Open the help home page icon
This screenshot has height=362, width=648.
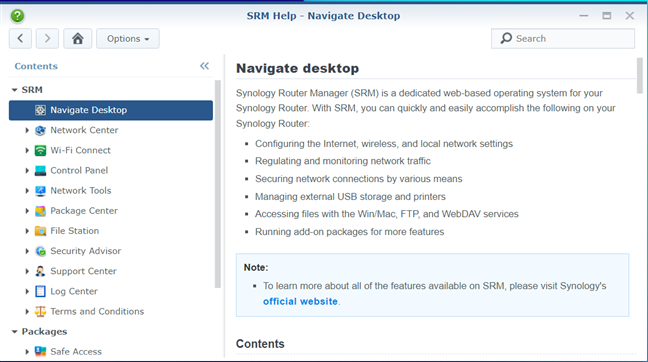[78, 38]
